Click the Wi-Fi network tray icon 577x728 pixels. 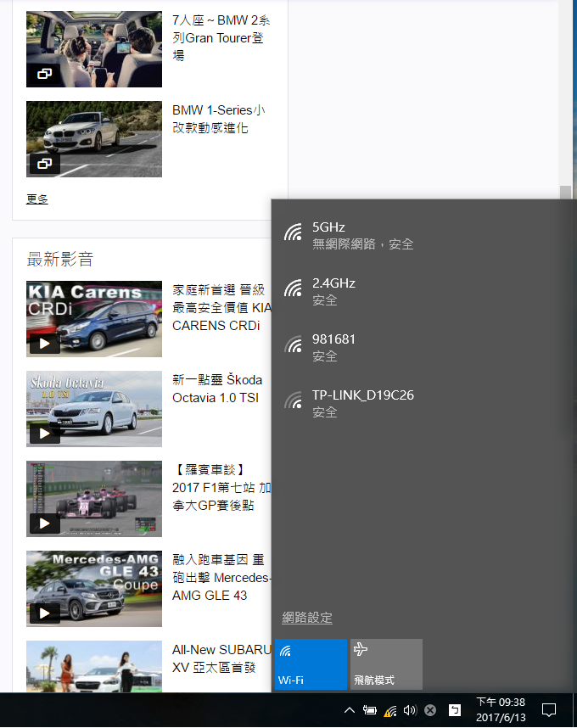coord(390,710)
